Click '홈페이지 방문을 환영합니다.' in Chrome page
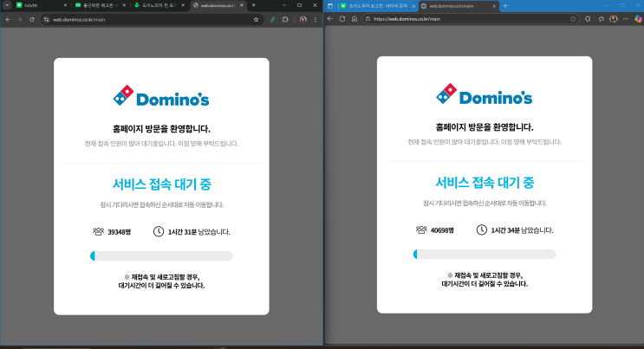 [161, 129]
